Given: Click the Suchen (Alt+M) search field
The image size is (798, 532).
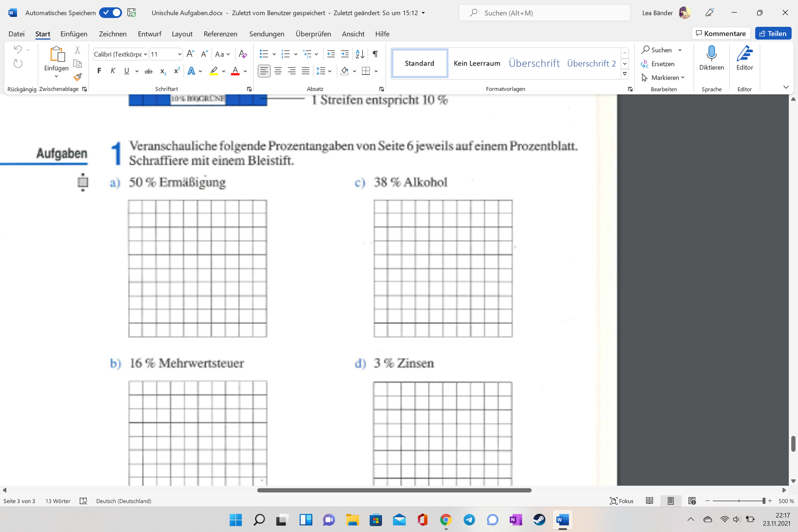Looking at the screenshot, I should (545, 13).
